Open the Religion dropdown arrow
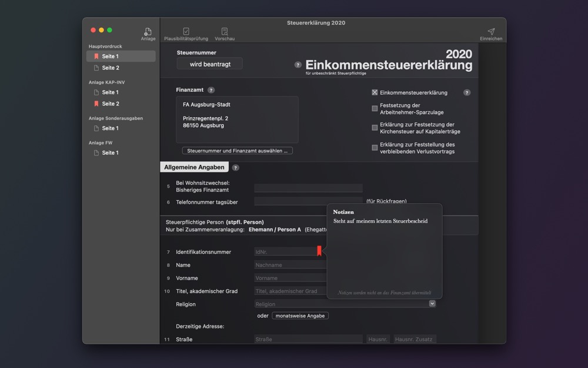 [432, 303]
